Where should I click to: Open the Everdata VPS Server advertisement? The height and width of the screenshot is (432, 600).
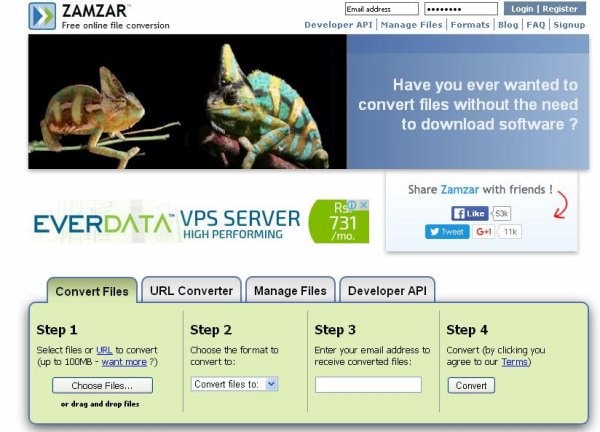pos(200,222)
